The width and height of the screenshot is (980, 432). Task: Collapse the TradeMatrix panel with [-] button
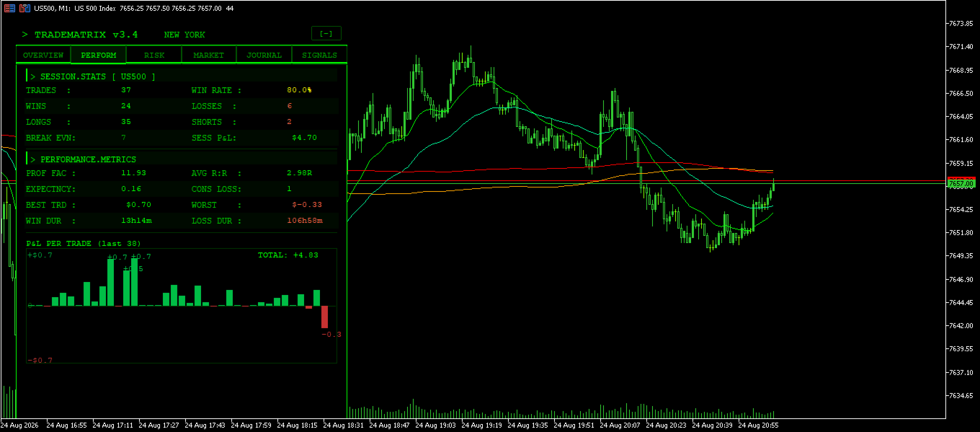pyautogui.click(x=326, y=33)
